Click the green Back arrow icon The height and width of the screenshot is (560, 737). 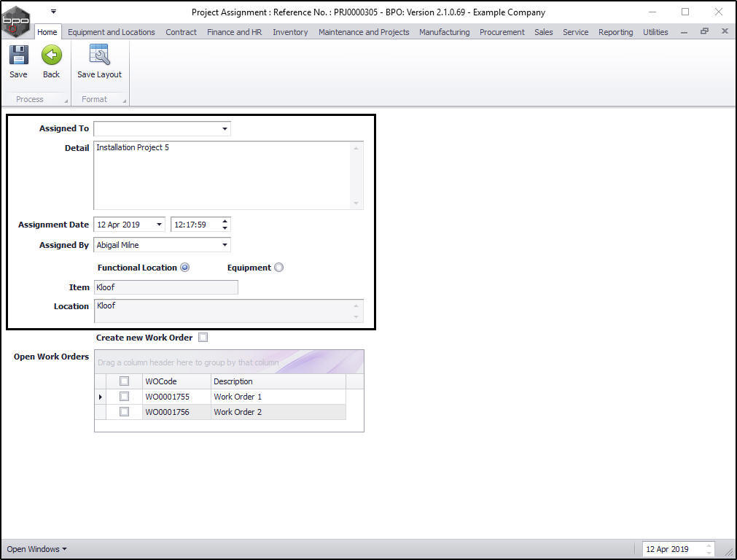pyautogui.click(x=51, y=55)
